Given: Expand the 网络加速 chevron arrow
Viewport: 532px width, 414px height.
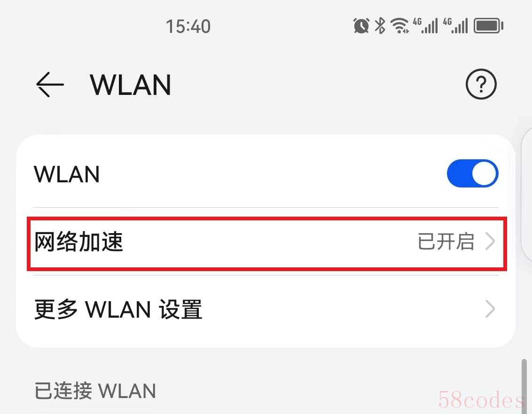Looking at the screenshot, I should coord(490,241).
